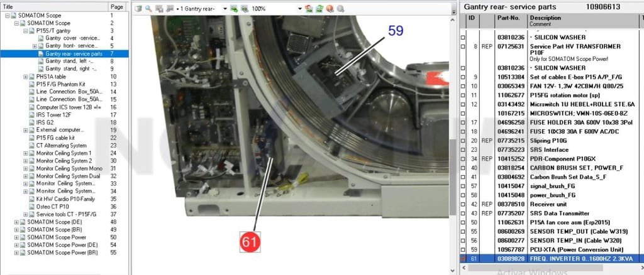Screen dimensions: 644x275
Task: Tick checkbox for ID 20 Slipring P10G
Action: [464, 141]
